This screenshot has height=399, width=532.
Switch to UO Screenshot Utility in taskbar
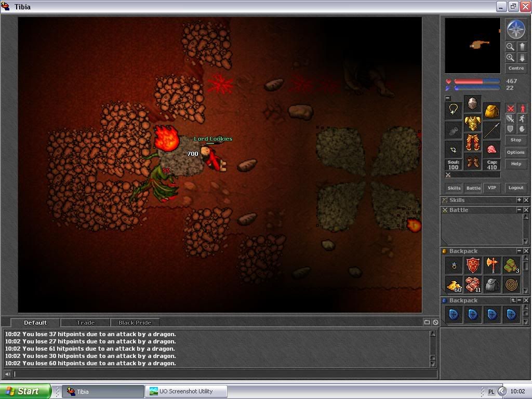(x=186, y=391)
